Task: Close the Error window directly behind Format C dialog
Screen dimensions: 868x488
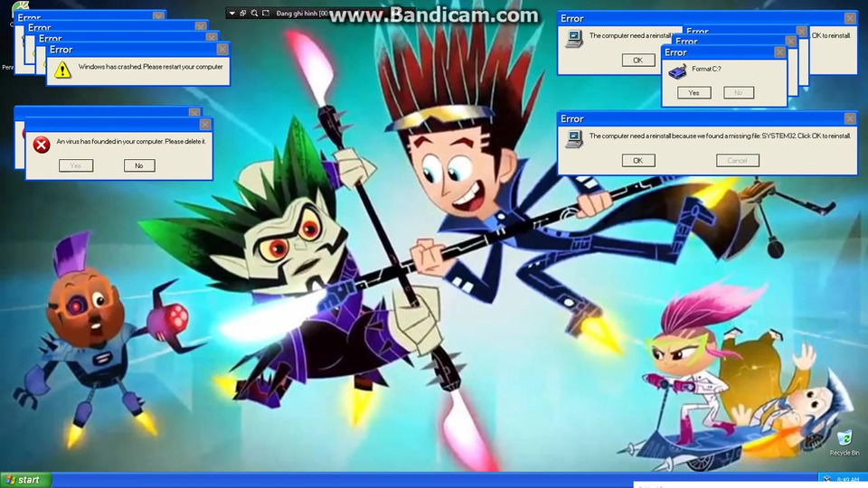Action: point(790,41)
